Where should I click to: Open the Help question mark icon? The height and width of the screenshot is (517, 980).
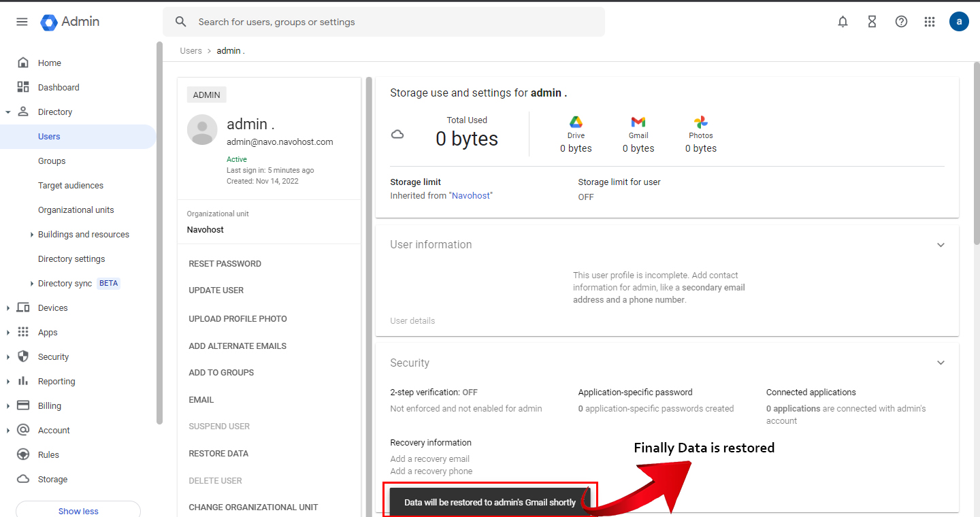click(901, 22)
